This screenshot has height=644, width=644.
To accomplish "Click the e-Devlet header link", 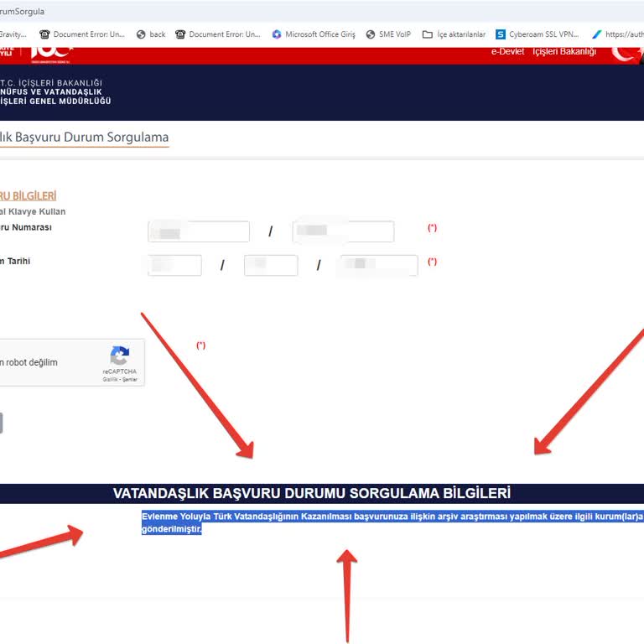I will pyautogui.click(x=507, y=52).
